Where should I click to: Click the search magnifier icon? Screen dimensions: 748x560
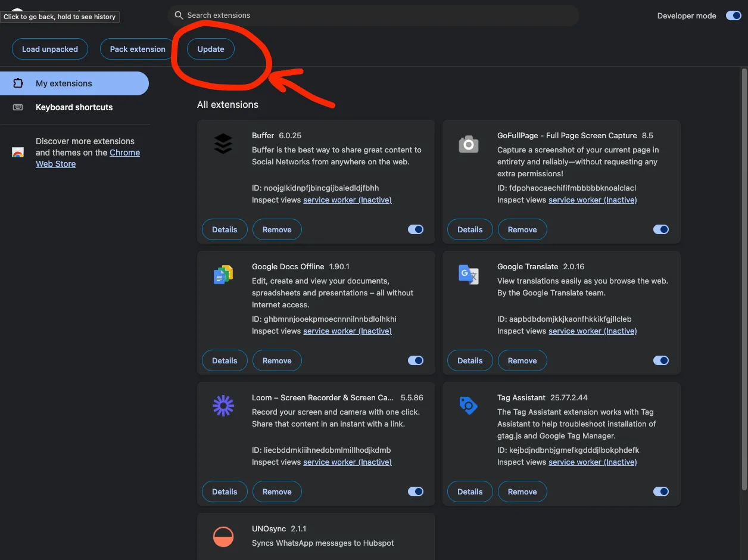(x=178, y=15)
